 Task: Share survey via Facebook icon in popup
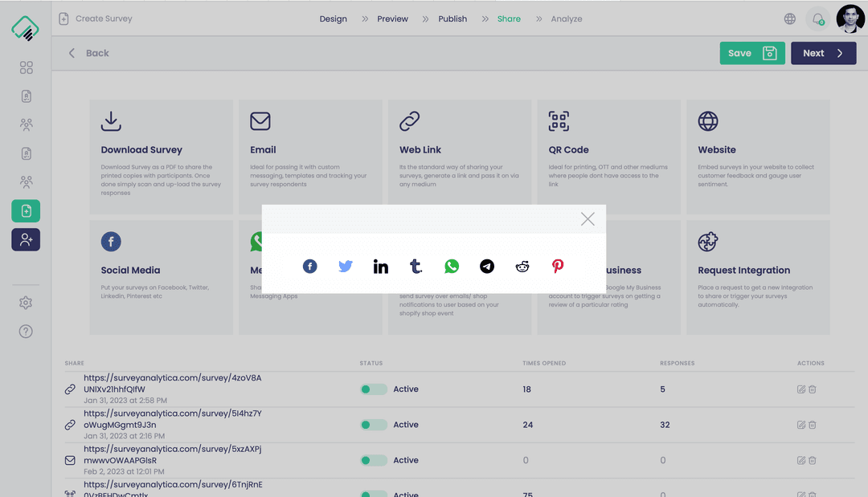(310, 267)
